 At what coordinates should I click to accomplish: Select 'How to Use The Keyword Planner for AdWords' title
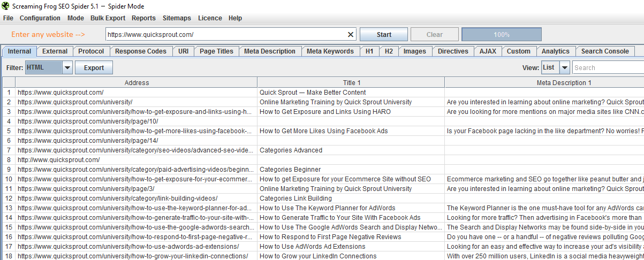coord(351,208)
